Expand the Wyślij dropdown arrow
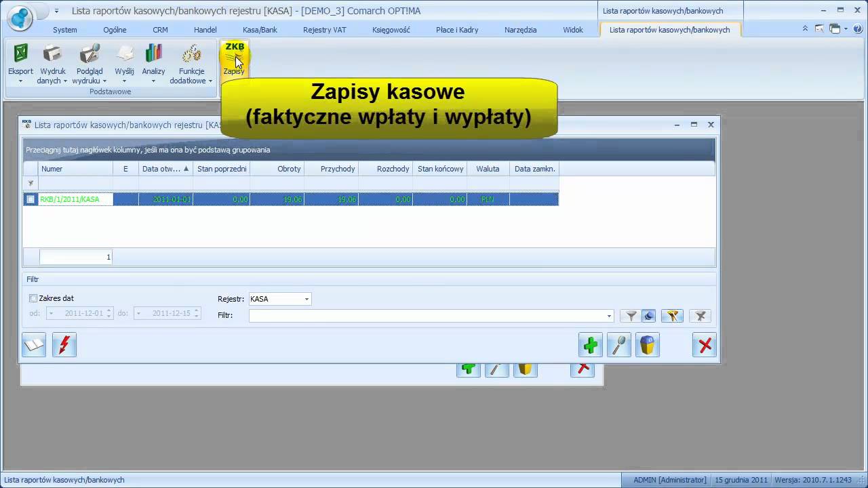This screenshot has height=488, width=868. tap(124, 81)
